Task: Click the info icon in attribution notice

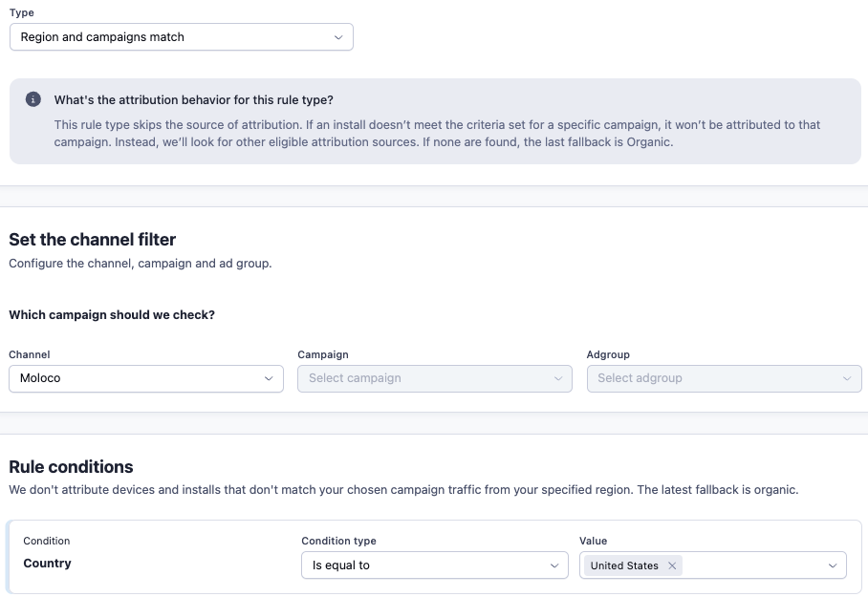Action: [33, 99]
